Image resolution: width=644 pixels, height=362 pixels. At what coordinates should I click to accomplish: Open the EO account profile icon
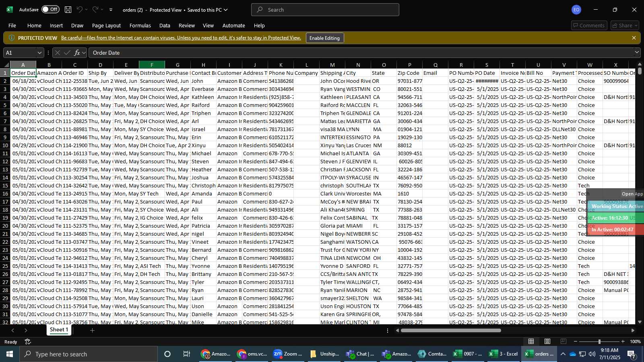coord(576,10)
